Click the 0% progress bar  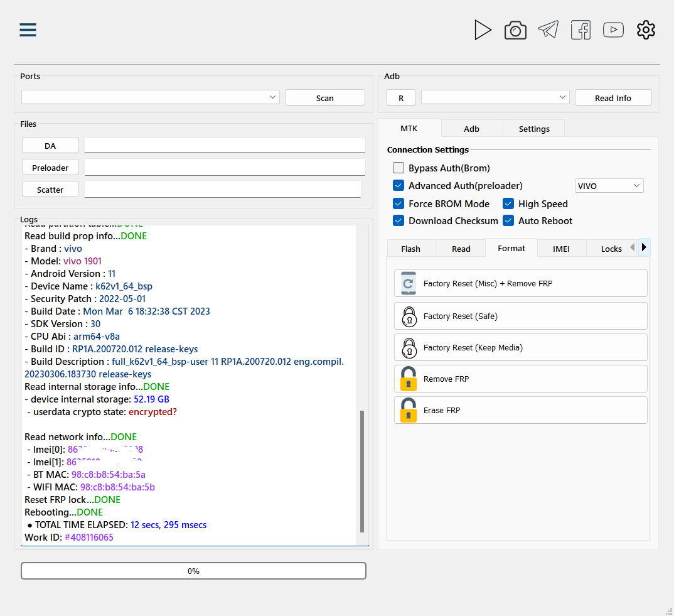pyautogui.click(x=193, y=571)
